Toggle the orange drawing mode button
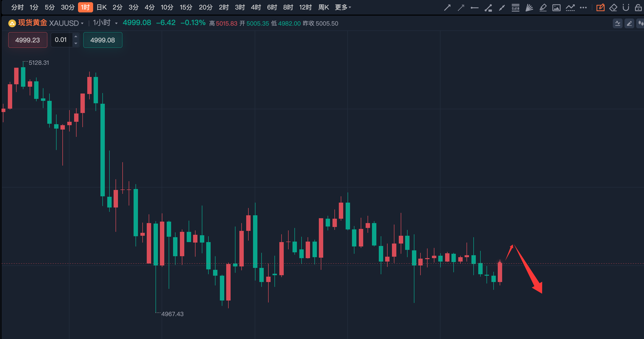Image resolution: width=644 pixels, height=339 pixels. (600, 8)
